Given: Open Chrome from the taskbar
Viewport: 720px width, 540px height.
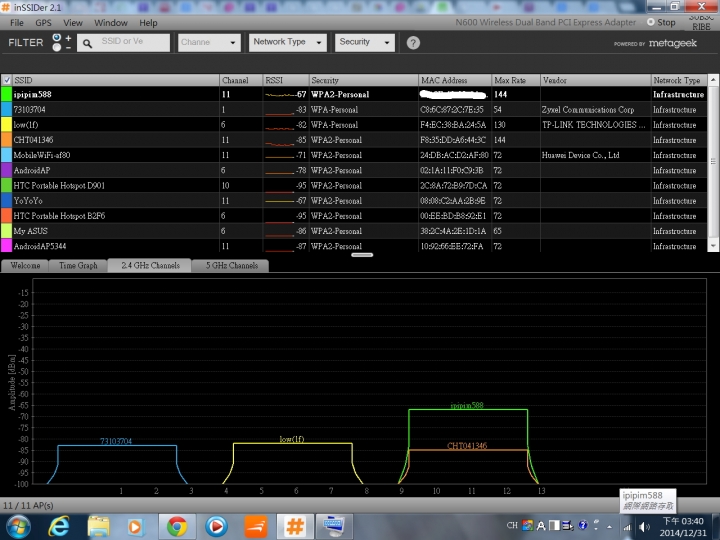Looking at the screenshot, I should [177, 527].
